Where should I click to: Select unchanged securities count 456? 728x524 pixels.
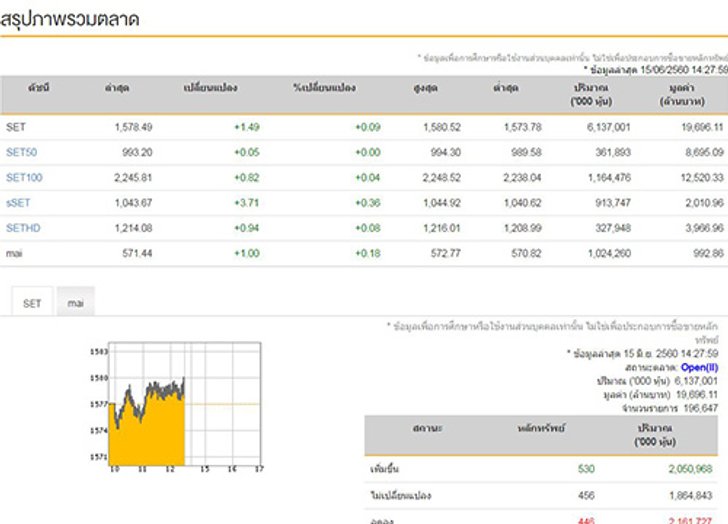pyautogui.click(x=586, y=495)
